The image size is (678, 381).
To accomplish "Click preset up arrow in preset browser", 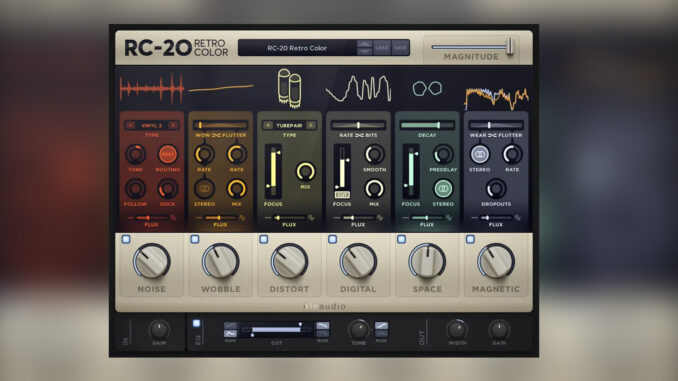I will [365, 44].
